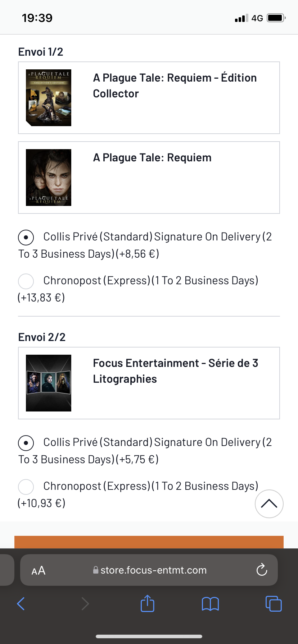Open the 3 lithographs series thumbnail
The image size is (298, 644).
point(49,383)
